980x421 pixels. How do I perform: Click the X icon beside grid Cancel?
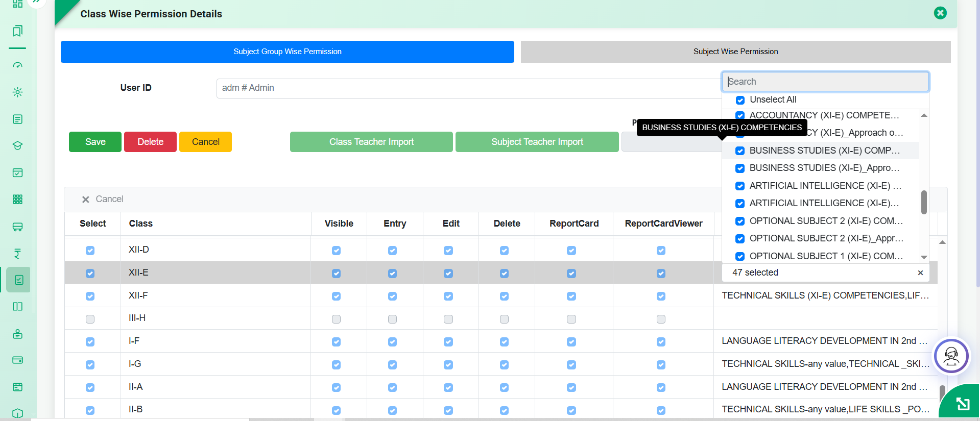[86, 200]
